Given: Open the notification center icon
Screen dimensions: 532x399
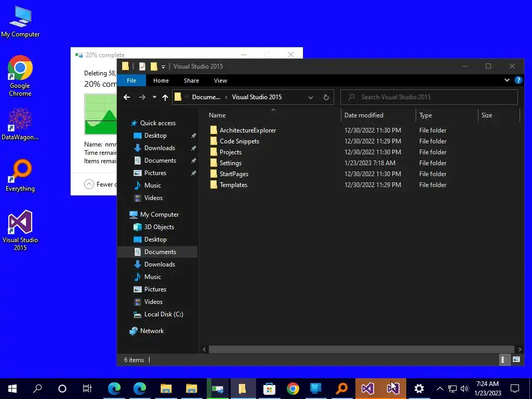Looking at the screenshot, I should click(x=515, y=389).
